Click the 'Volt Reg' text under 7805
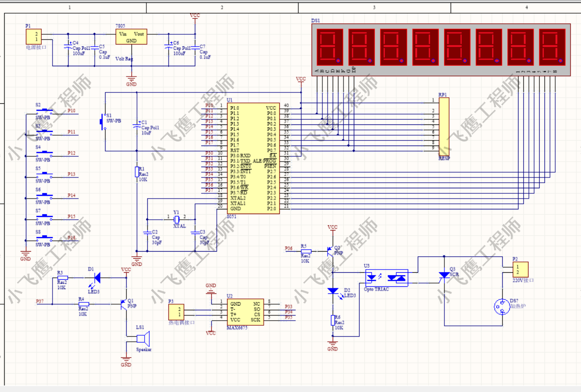 (x=124, y=59)
